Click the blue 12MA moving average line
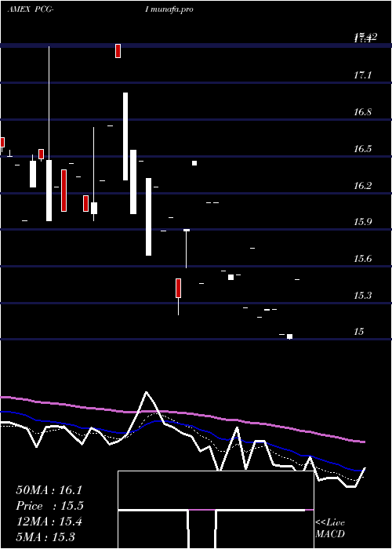The height and width of the screenshot is (549, 392). [182, 424]
